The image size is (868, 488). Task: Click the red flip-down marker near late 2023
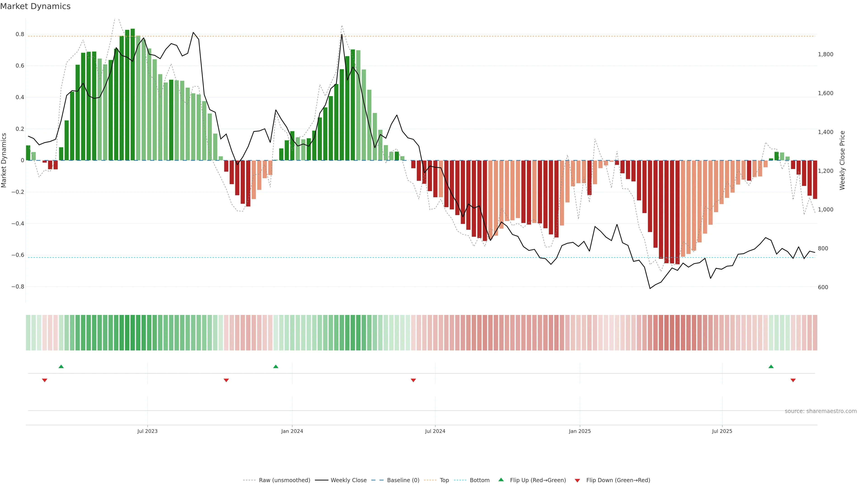pos(226,380)
